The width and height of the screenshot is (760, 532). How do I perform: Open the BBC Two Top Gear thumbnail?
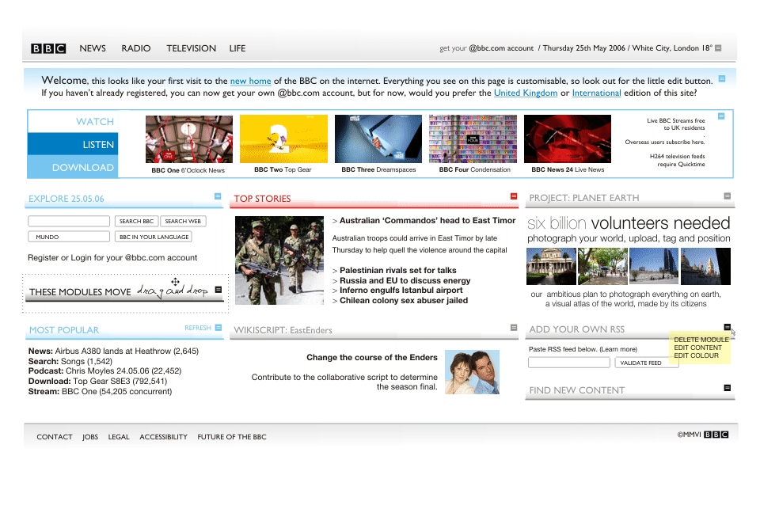click(283, 139)
